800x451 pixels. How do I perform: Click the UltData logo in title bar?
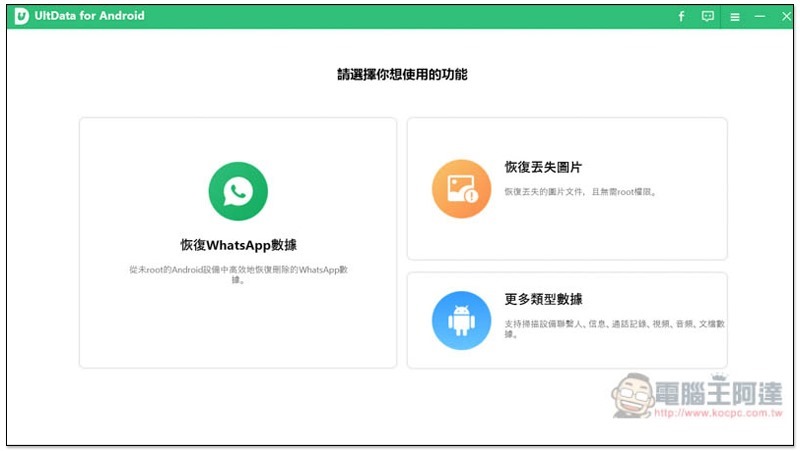point(20,16)
